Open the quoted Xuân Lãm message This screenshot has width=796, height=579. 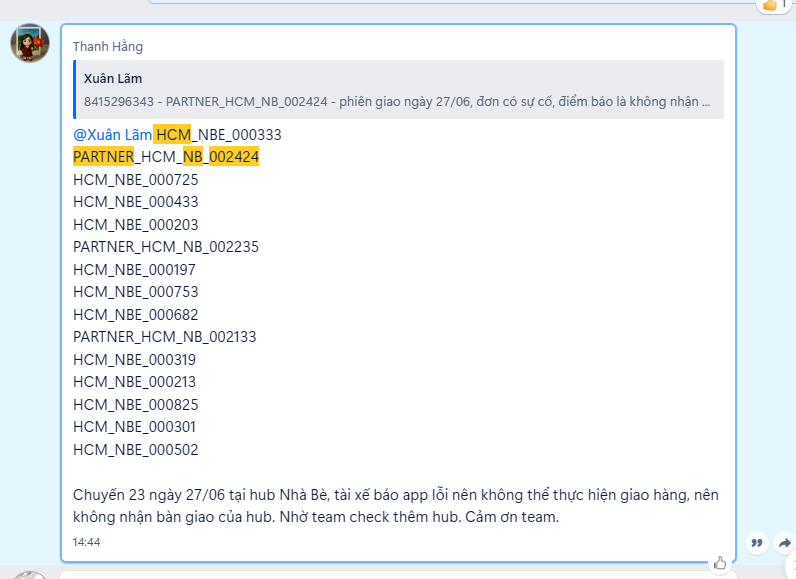(x=399, y=89)
